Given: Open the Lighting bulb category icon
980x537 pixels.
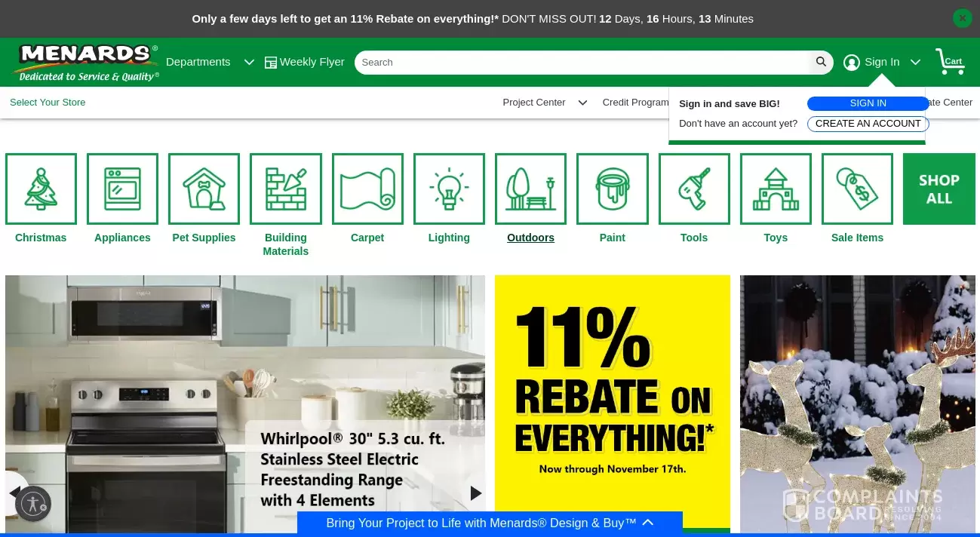Looking at the screenshot, I should pyautogui.click(x=449, y=189).
